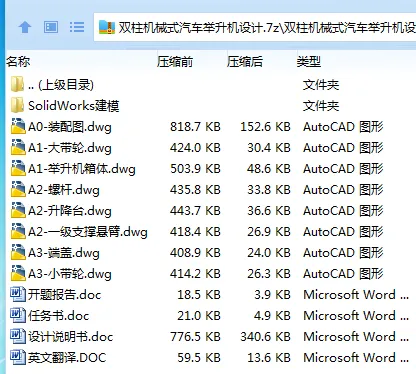The height and width of the screenshot is (374, 416).
Task: Click the 408.9 KB size value
Action: (195, 253)
